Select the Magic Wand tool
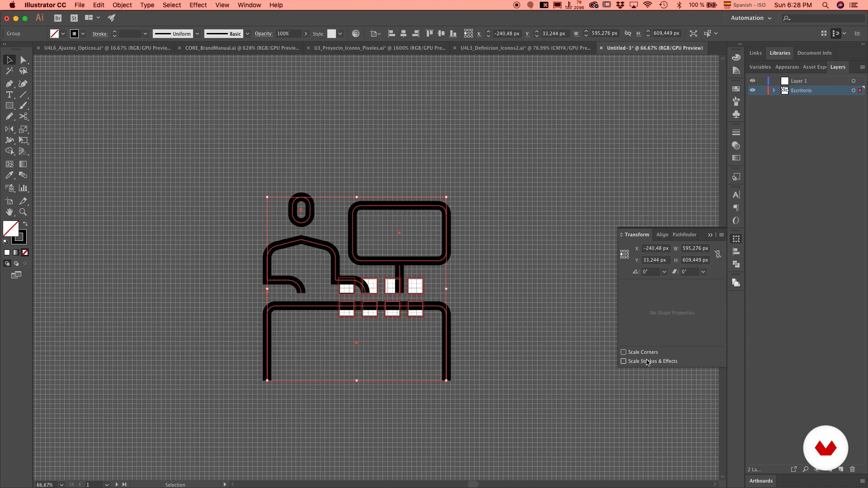The image size is (868, 488). pyautogui.click(x=9, y=71)
